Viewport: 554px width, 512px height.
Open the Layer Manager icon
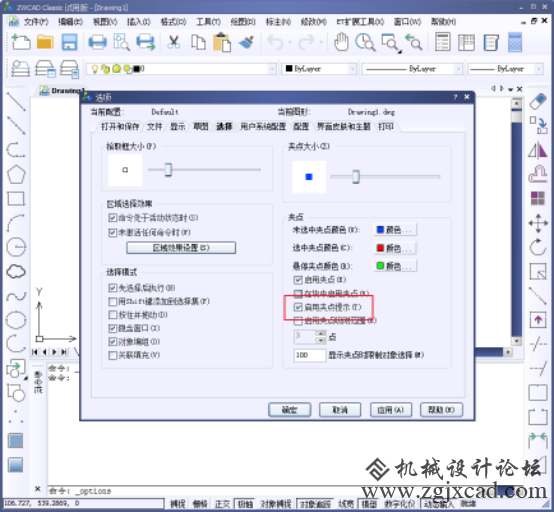click(20, 68)
